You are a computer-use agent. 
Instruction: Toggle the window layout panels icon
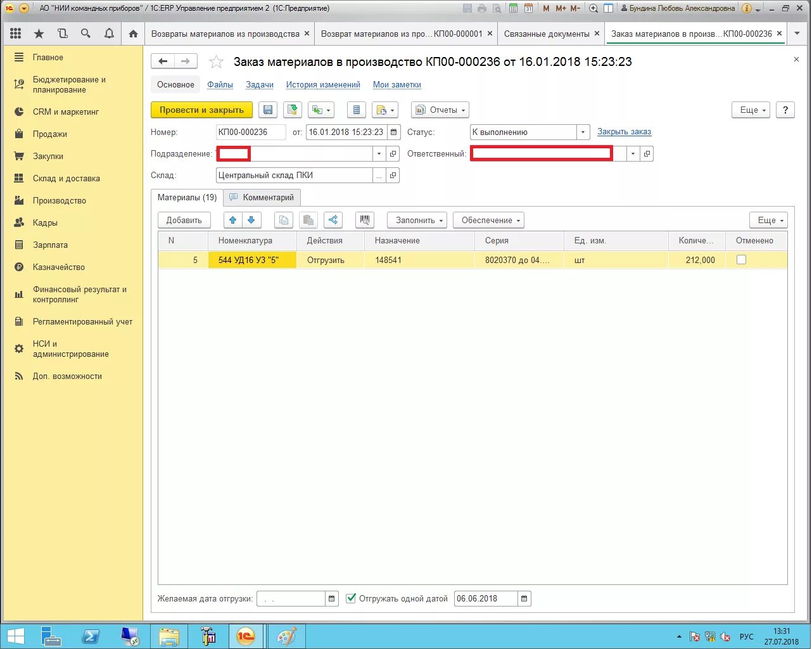609,8
